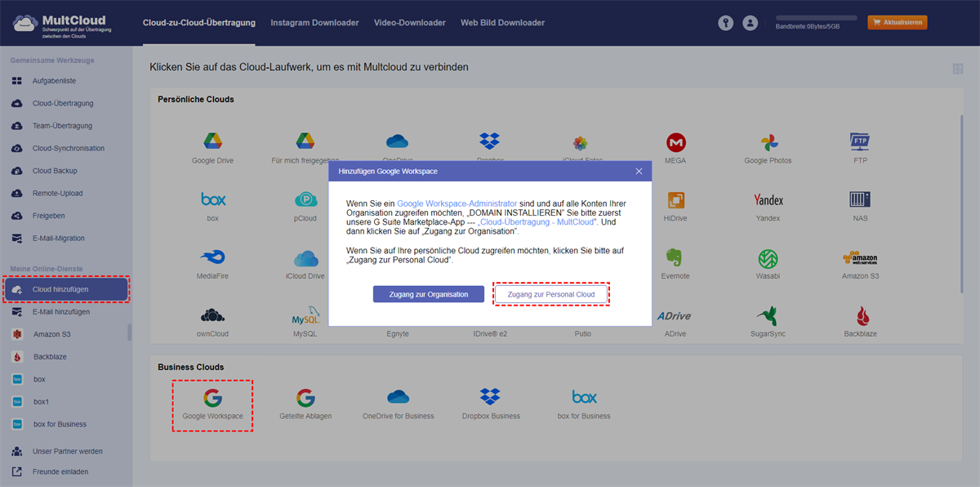
Task: Choose the Geteilte Ablagen icon
Action: 305,398
